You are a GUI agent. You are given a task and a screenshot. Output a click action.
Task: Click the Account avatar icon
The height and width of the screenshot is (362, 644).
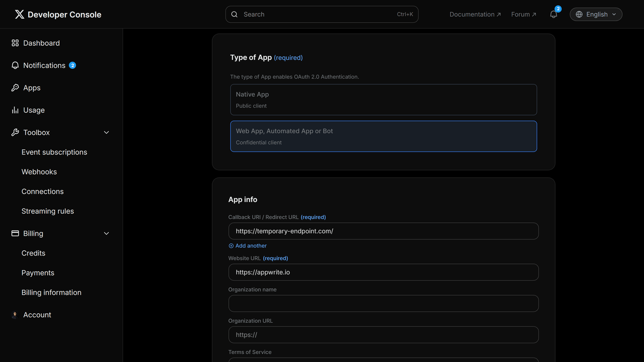(x=15, y=315)
